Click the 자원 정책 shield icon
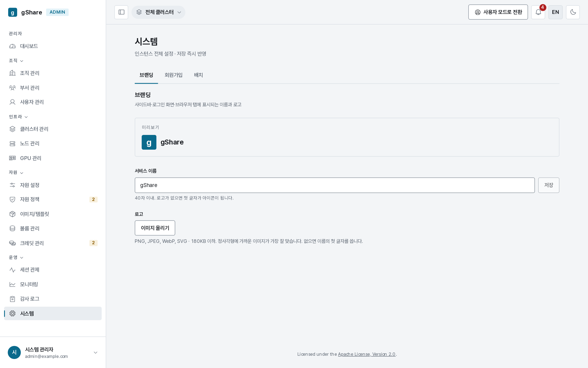Viewport: 588px width, 368px height. 13,199
